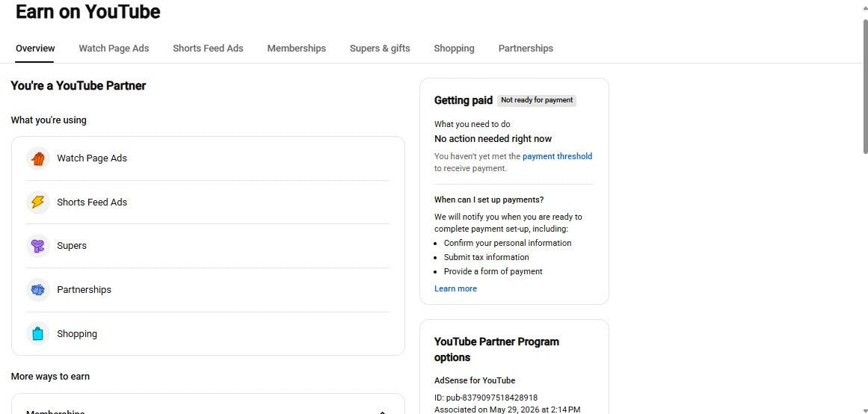
Task: Switch to the Partnerships tab
Action: click(526, 48)
